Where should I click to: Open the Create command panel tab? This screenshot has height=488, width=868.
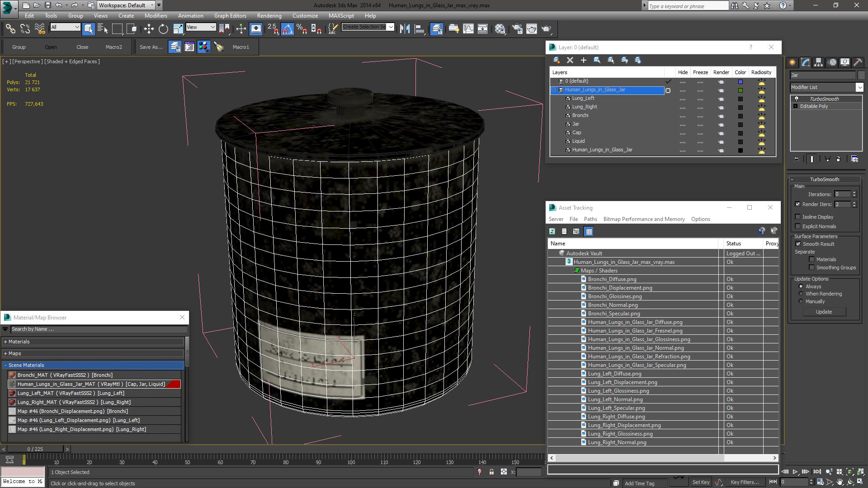click(x=793, y=62)
